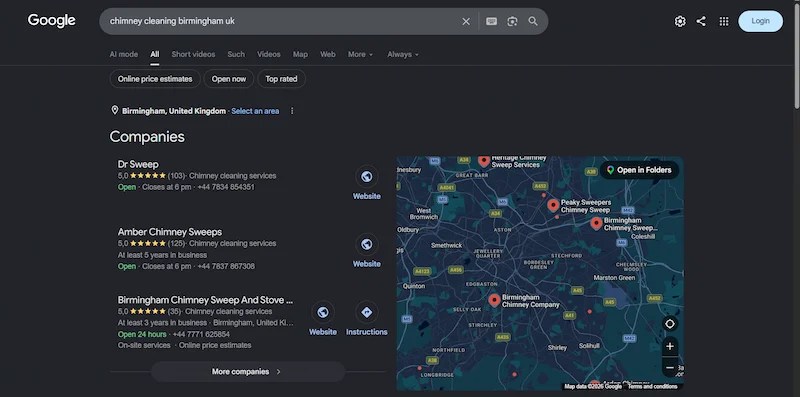
Task: Expand the More search menu
Action: [360, 54]
